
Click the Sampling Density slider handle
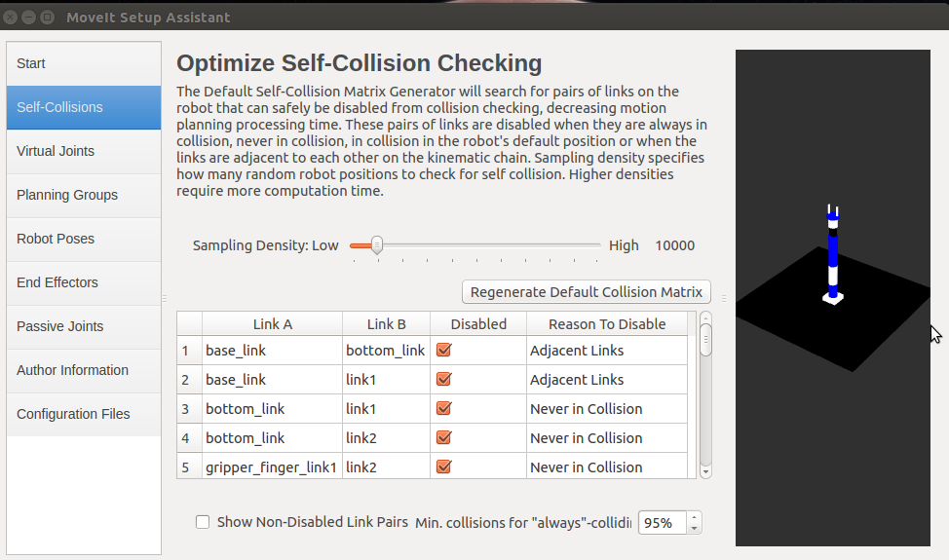pyautogui.click(x=377, y=244)
